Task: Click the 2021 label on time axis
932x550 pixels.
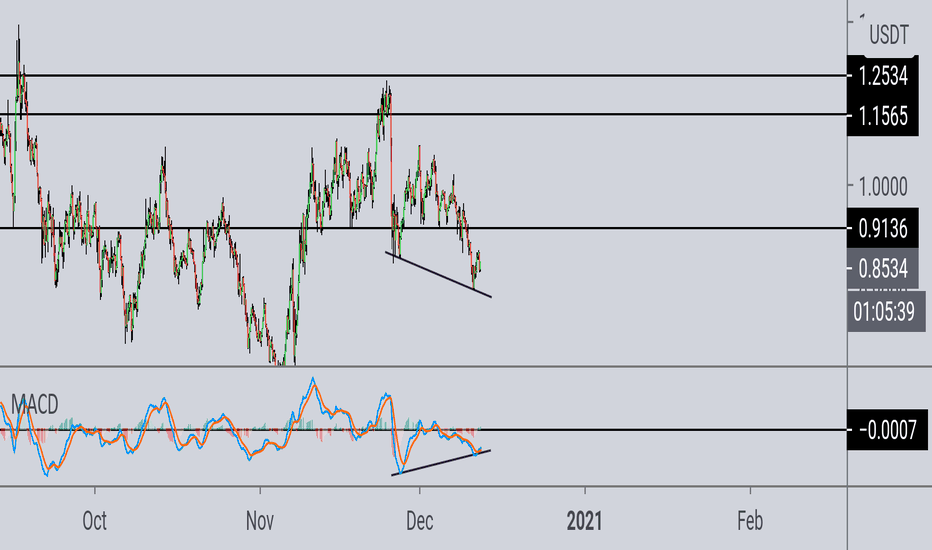Action: coord(584,521)
